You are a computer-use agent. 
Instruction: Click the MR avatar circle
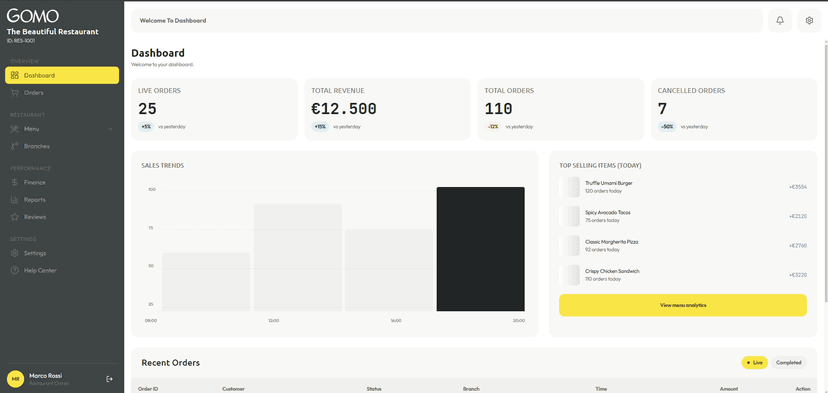[x=15, y=379]
